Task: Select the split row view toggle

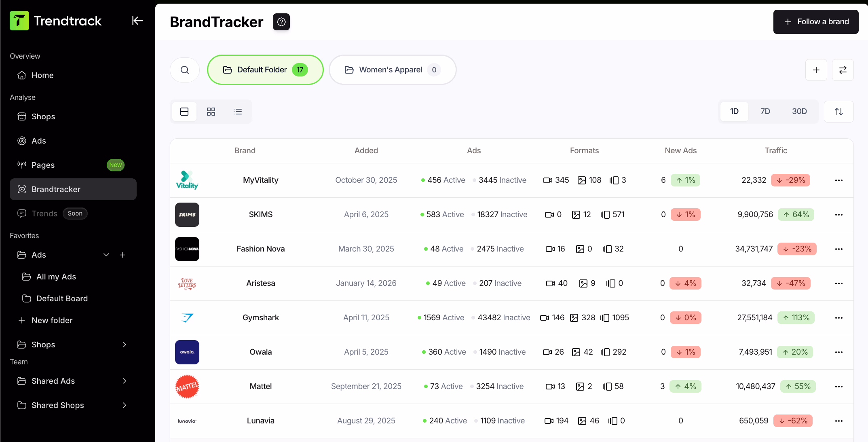Action: click(184, 111)
